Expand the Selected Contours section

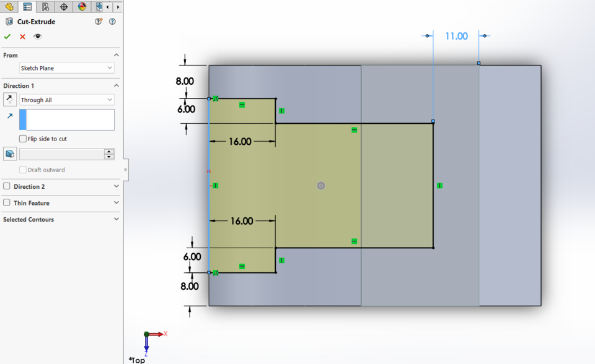pyautogui.click(x=116, y=218)
